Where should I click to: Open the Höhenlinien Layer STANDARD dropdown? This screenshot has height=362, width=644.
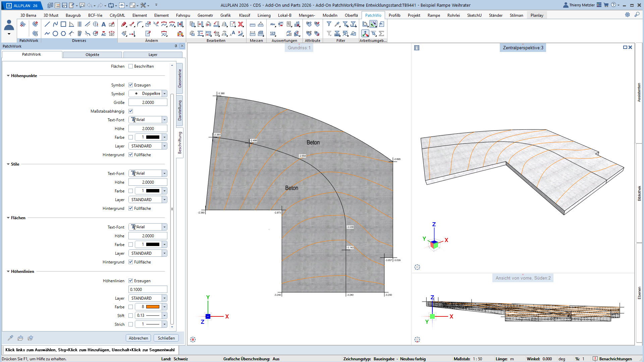coord(164,298)
